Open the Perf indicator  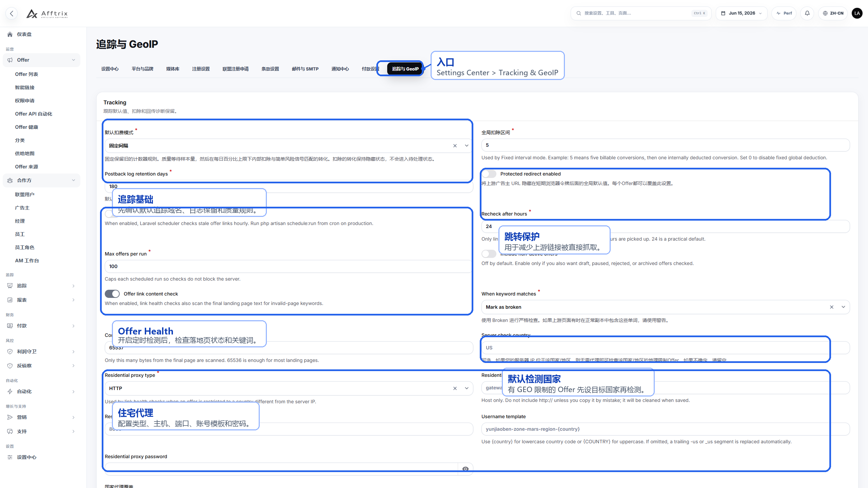click(x=784, y=13)
